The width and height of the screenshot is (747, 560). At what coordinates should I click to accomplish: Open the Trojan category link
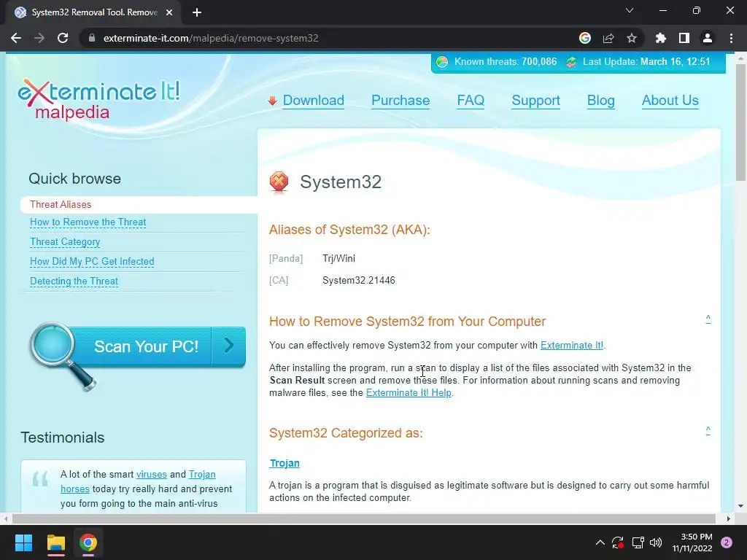285,463
